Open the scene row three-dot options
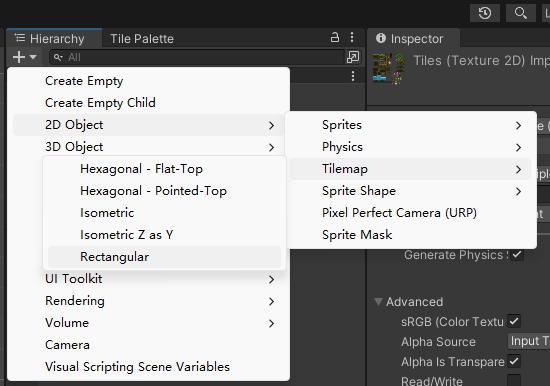This screenshot has width=550, height=386. pyautogui.click(x=353, y=76)
